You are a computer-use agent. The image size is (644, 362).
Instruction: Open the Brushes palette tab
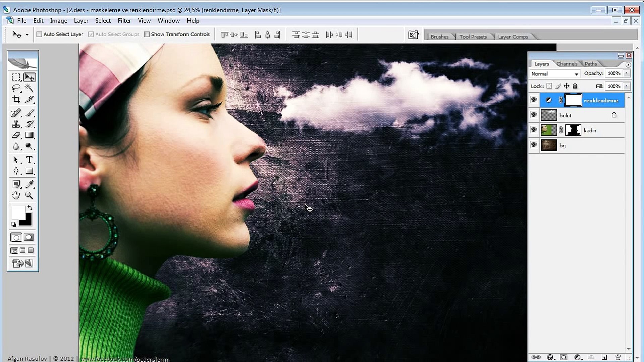(439, 37)
